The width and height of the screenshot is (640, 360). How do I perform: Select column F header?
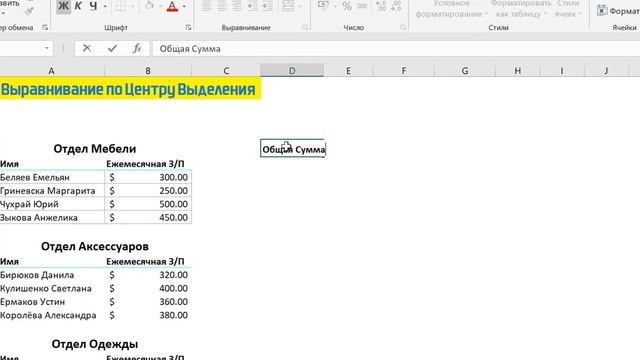pyautogui.click(x=404, y=71)
